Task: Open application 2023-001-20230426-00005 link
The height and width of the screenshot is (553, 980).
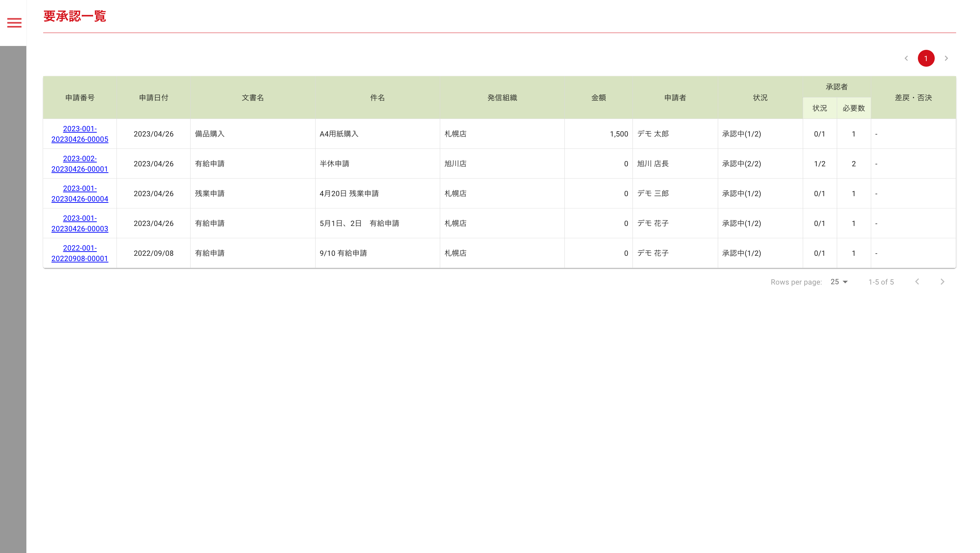Action: pos(80,134)
